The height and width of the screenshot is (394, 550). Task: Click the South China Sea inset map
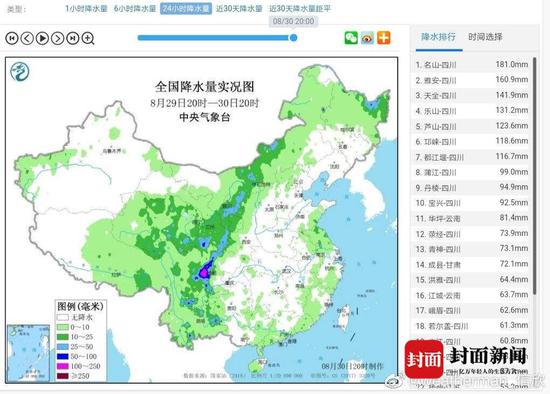(28, 353)
